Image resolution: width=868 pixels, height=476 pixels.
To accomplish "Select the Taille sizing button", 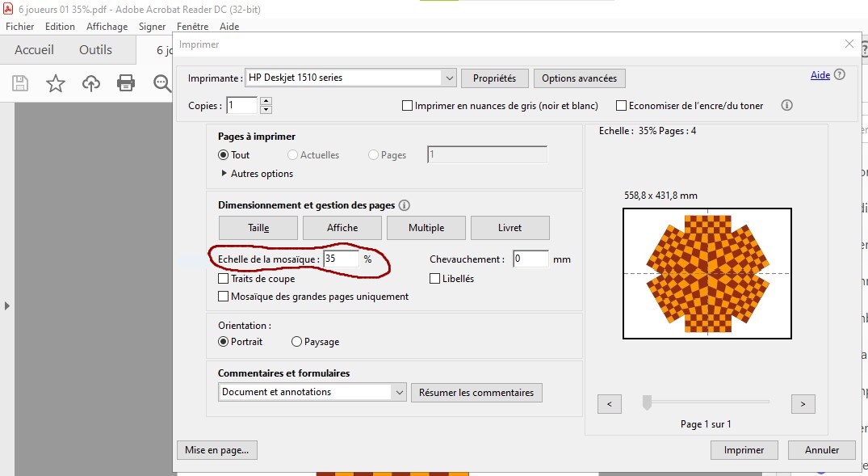I will 258,228.
